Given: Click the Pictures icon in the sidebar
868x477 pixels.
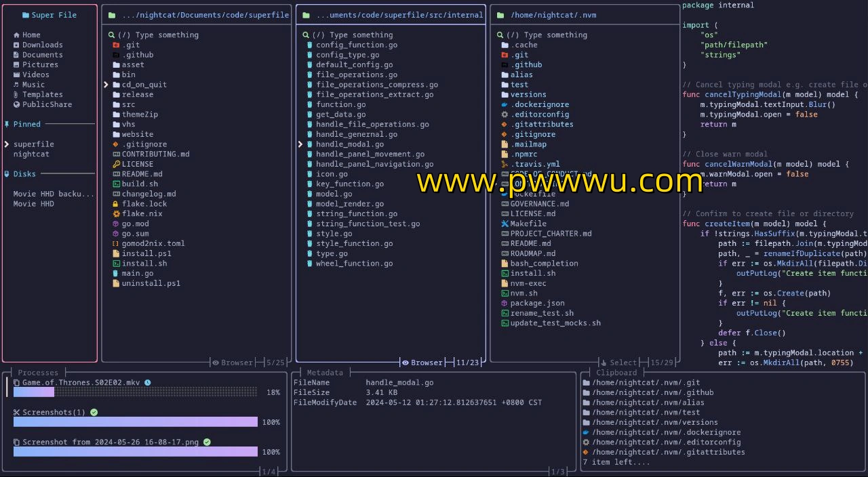Looking at the screenshot, I should click(x=16, y=65).
